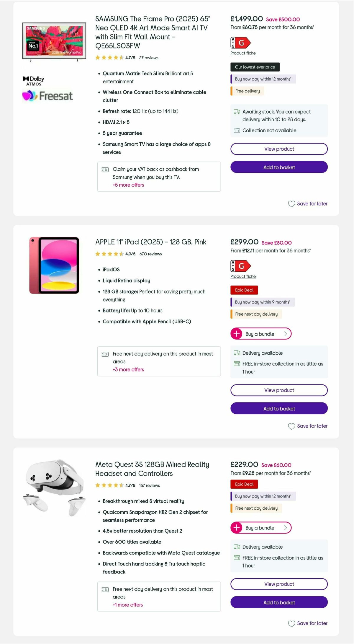Image resolution: width=354 pixels, height=644 pixels.
Task: Save the Apple iPad for later
Action: tap(307, 426)
